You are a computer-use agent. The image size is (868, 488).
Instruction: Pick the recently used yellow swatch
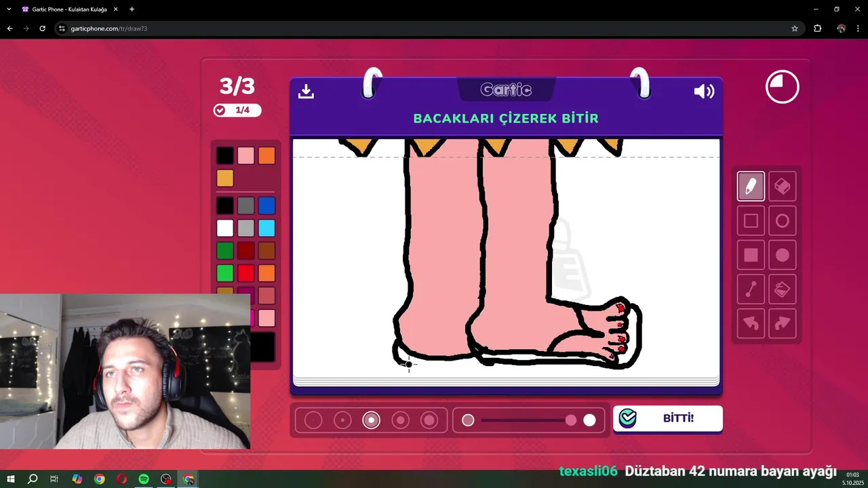(225, 178)
